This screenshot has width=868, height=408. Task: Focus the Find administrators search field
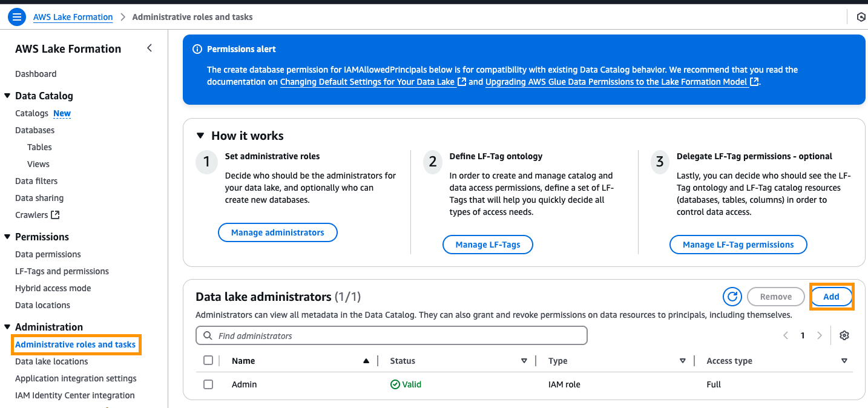(x=392, y=335)
